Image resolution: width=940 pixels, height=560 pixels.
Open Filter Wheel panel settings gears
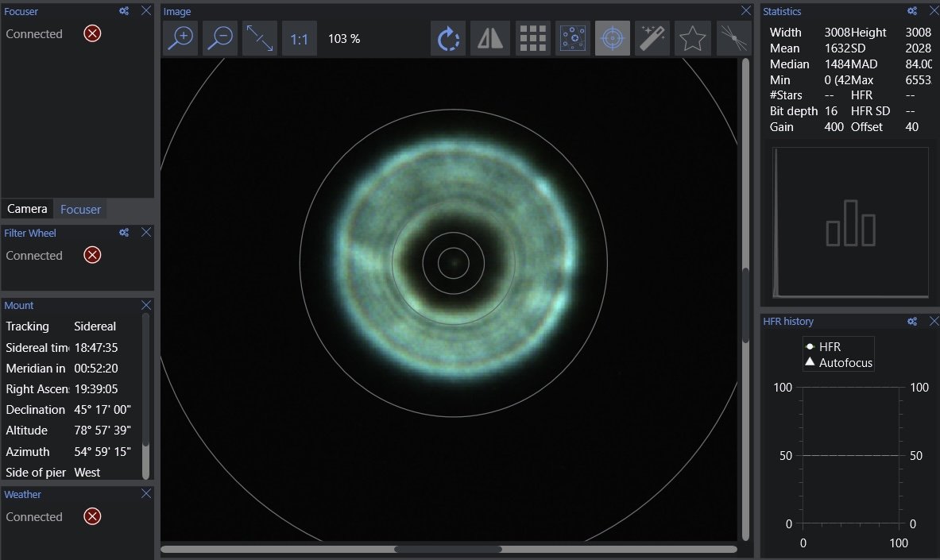click(x=124, y=233)
